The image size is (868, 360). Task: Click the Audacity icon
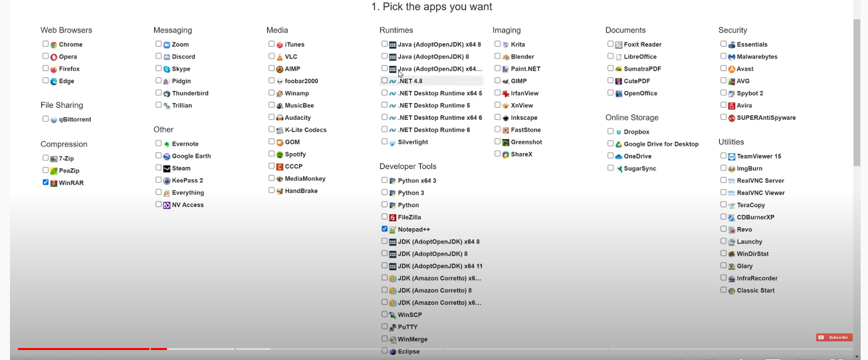(x=280, y=118)
